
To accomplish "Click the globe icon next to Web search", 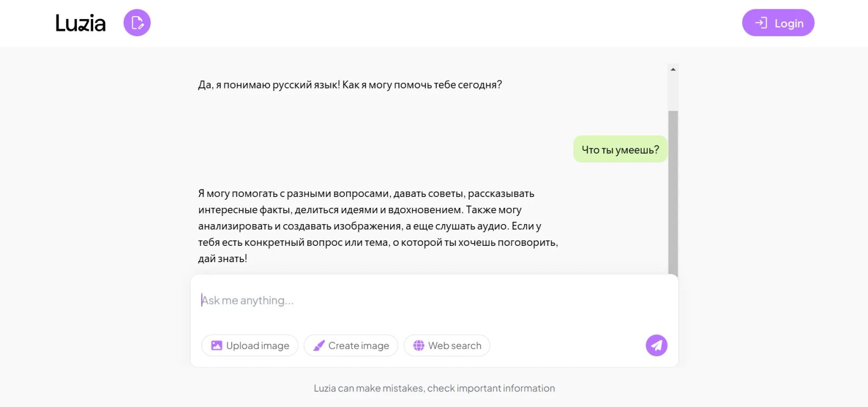I will click(418, 345).
